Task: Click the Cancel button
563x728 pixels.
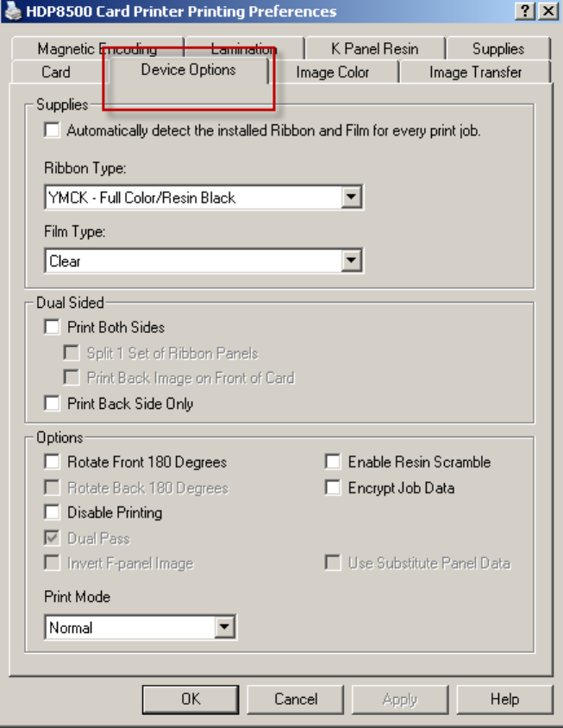Action: pos(296,700)
